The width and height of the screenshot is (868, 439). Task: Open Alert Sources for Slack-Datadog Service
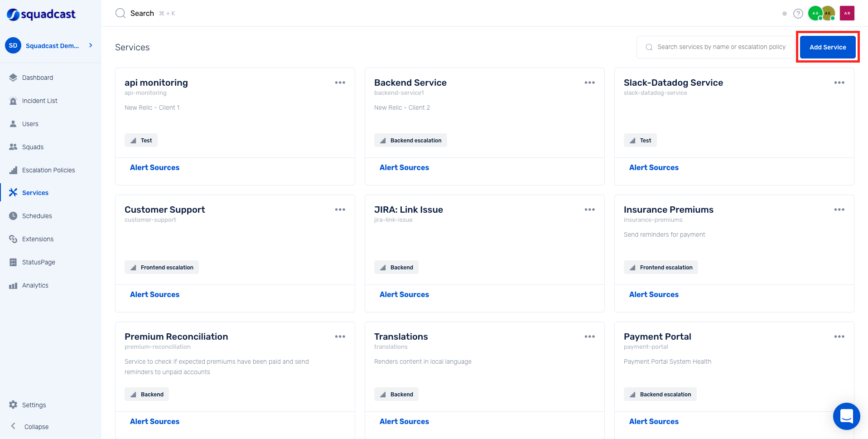point(654,167)
